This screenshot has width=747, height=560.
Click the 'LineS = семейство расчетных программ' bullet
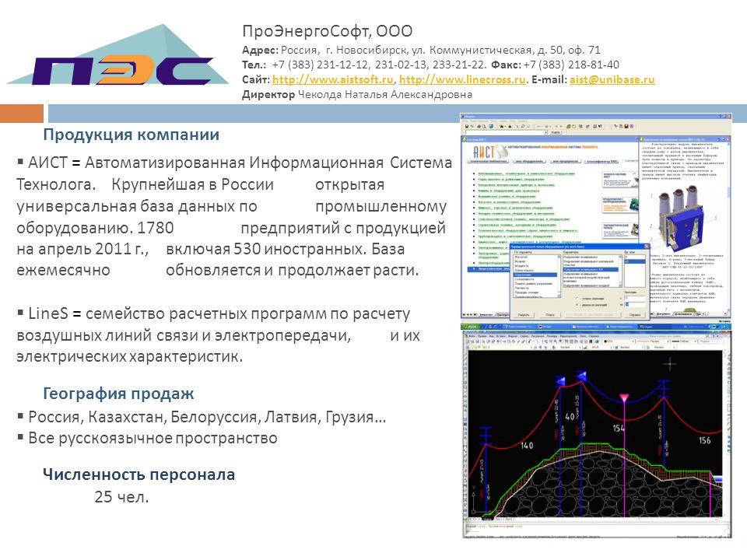click(218, 335)
